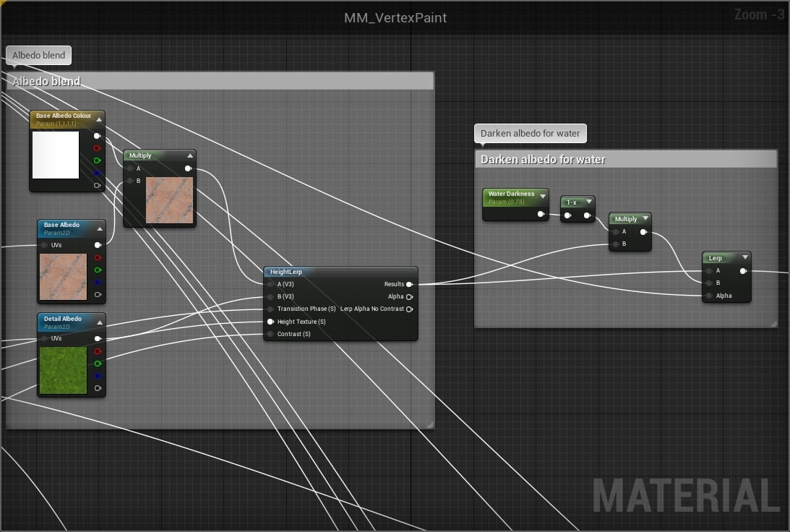This screenshot has width=790, height=532.
Task: Click the green channel pin of Detail Albedo
Action: pos(98,364)
